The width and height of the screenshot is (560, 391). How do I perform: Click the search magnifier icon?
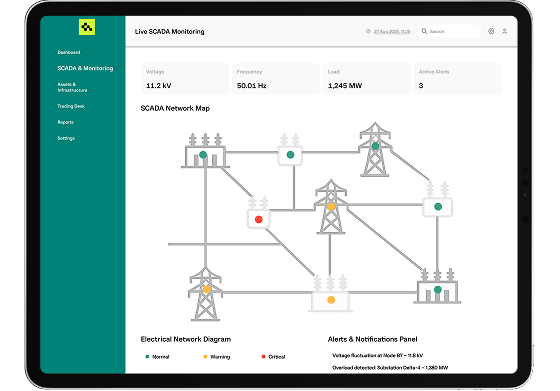424,31
